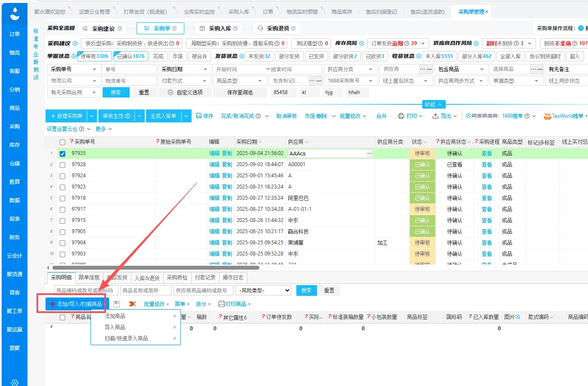Viewport: 588px width, 386px height.
Task: Filter by 待审核 3306 status
Action: click(x=94, y=56)
